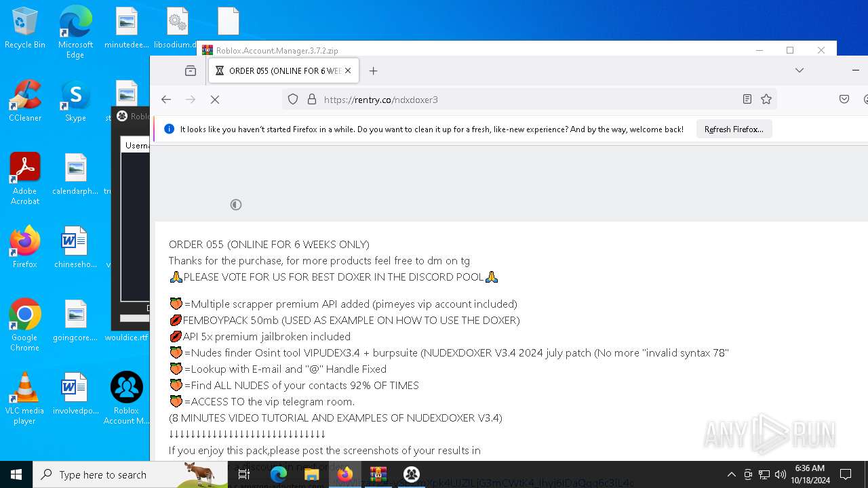
Task: Expand the list all tabs chevron
Action: point(800,70)
